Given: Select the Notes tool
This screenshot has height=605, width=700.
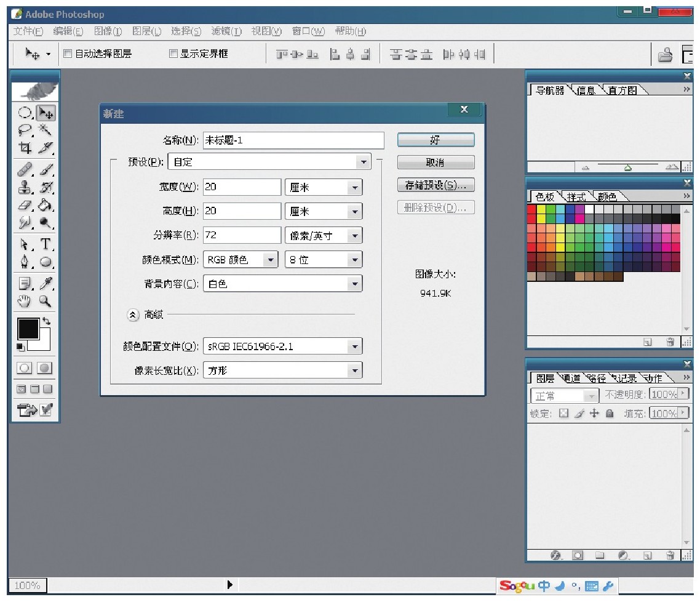Looking at the screenshot, I should coord(25,283).
